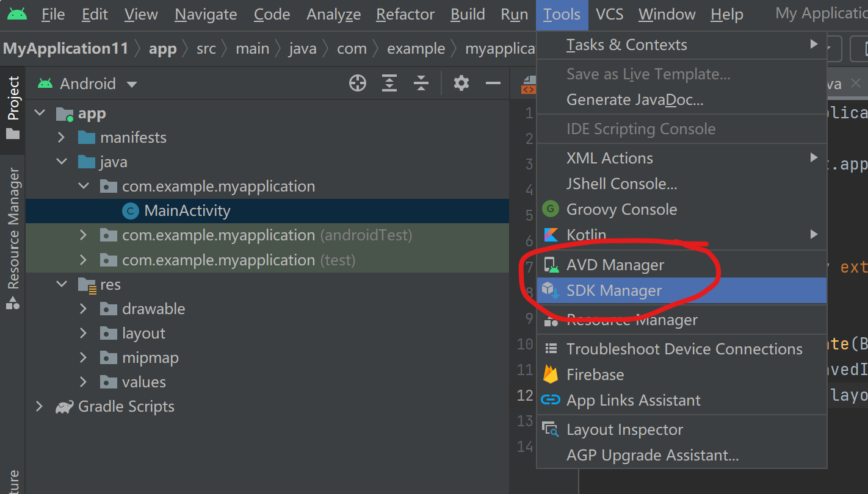Click the src breadcrumb
Viewport: 868px width, 494px height.
206,49
